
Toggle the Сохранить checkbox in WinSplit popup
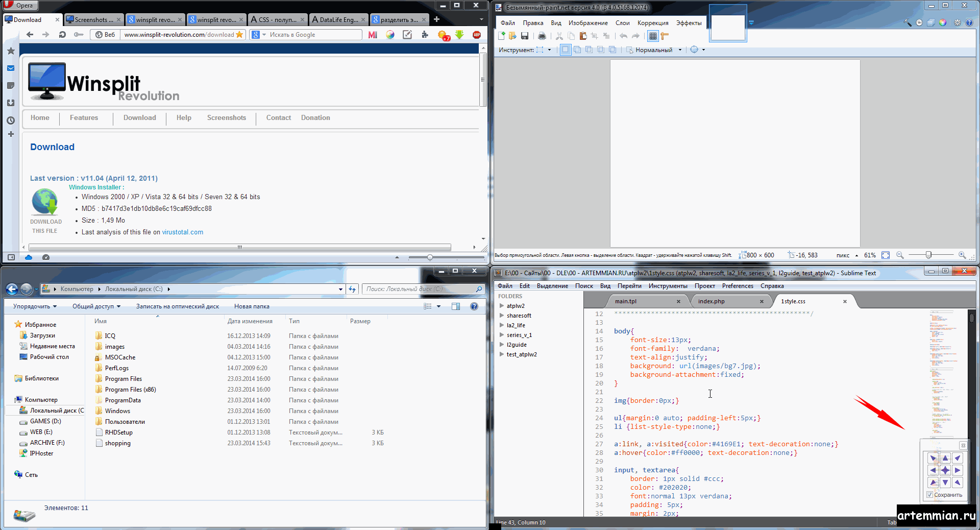point(930,495)
